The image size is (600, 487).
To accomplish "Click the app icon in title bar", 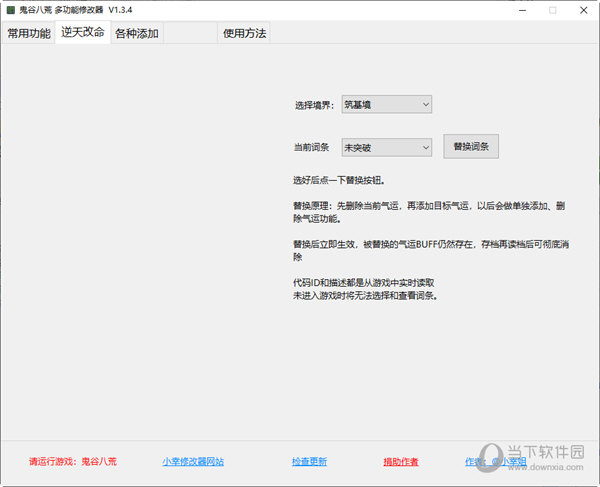I will tap(10, 10).
